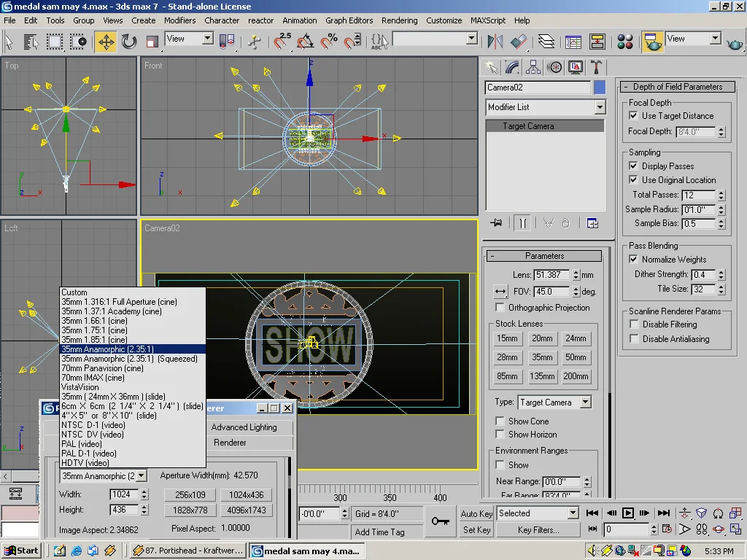
Task: Switch to Motion command panel tab
Action: coord(554,67)
